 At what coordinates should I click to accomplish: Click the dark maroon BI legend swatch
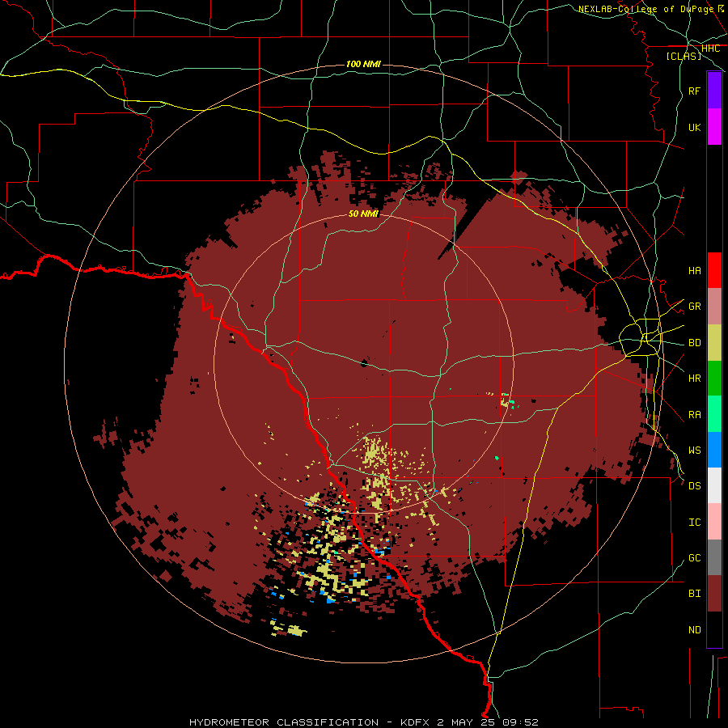point(714,594)
